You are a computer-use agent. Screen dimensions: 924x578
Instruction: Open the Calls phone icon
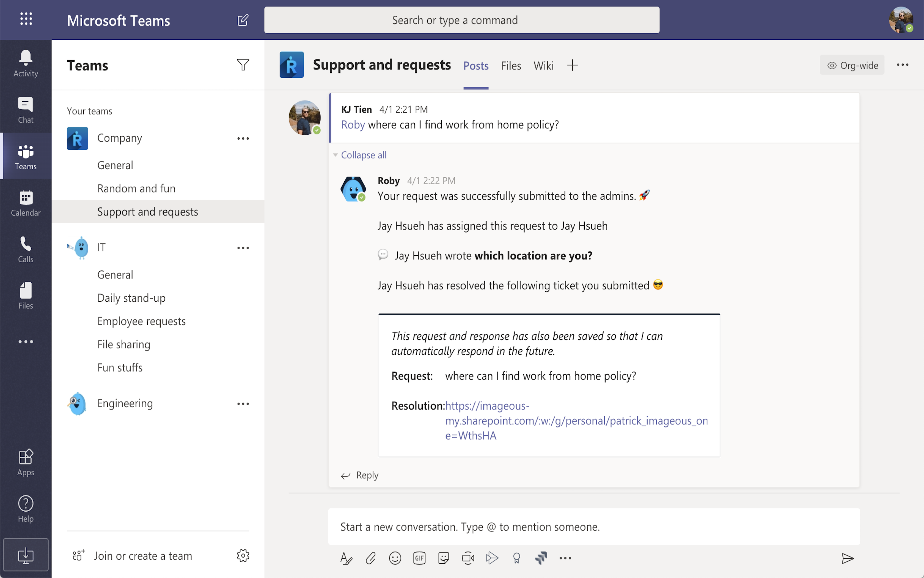click(26, 249)
